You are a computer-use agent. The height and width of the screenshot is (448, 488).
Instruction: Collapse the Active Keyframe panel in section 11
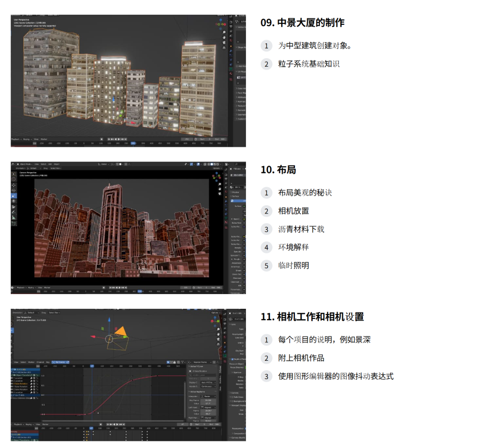click(197, 392)
